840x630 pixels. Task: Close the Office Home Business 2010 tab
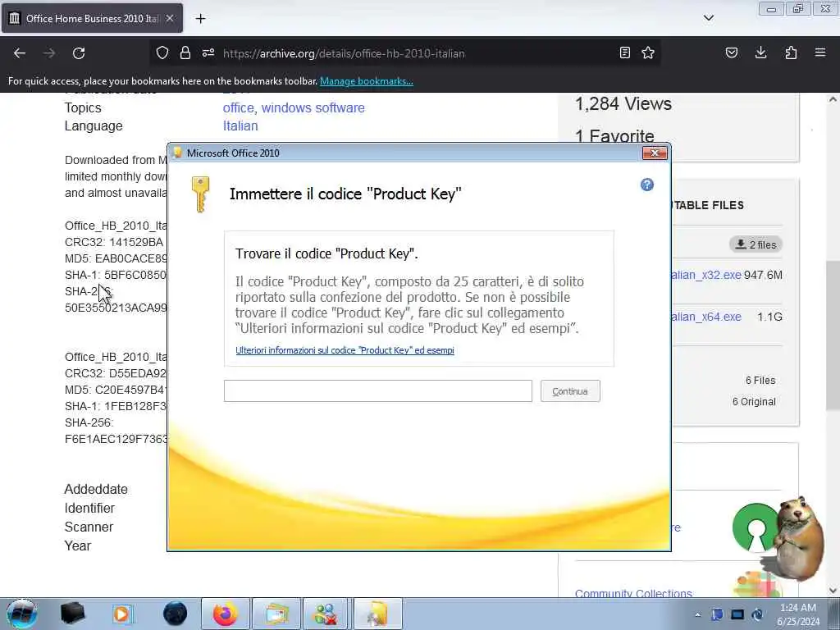pos(170,18)
